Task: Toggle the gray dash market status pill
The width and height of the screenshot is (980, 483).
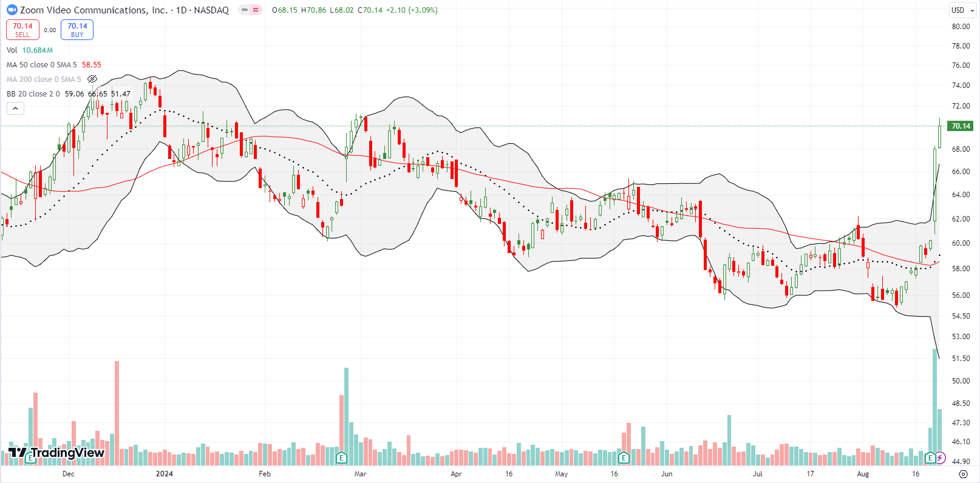Action: pyautogui.click(x=245, y=10)
